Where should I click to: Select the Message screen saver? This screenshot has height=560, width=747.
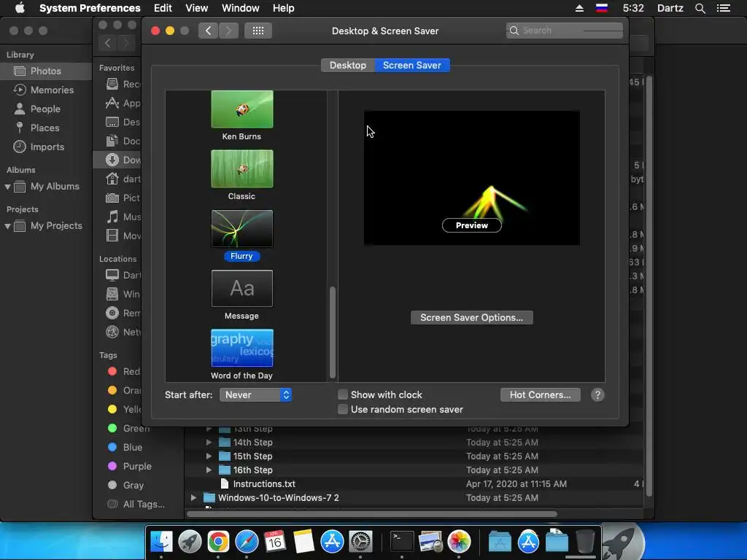pos(242,289)
